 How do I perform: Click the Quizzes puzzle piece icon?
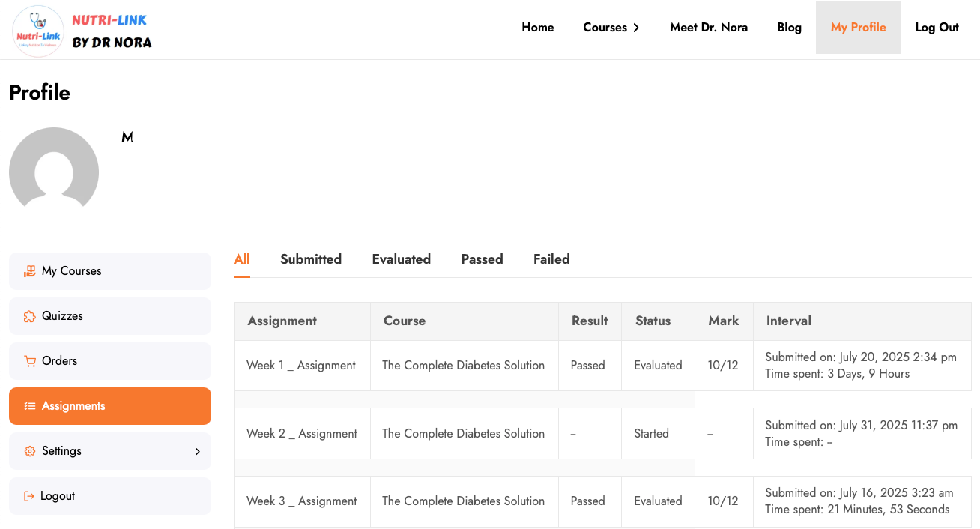30,316
